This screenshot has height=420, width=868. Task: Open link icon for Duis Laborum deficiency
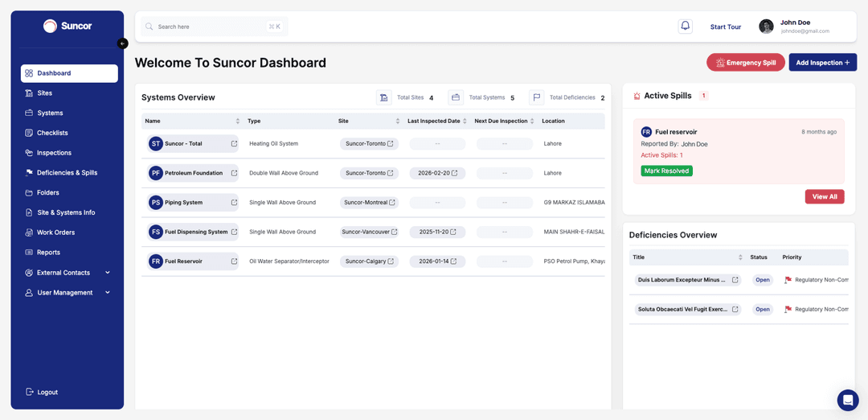pos(735,280)
